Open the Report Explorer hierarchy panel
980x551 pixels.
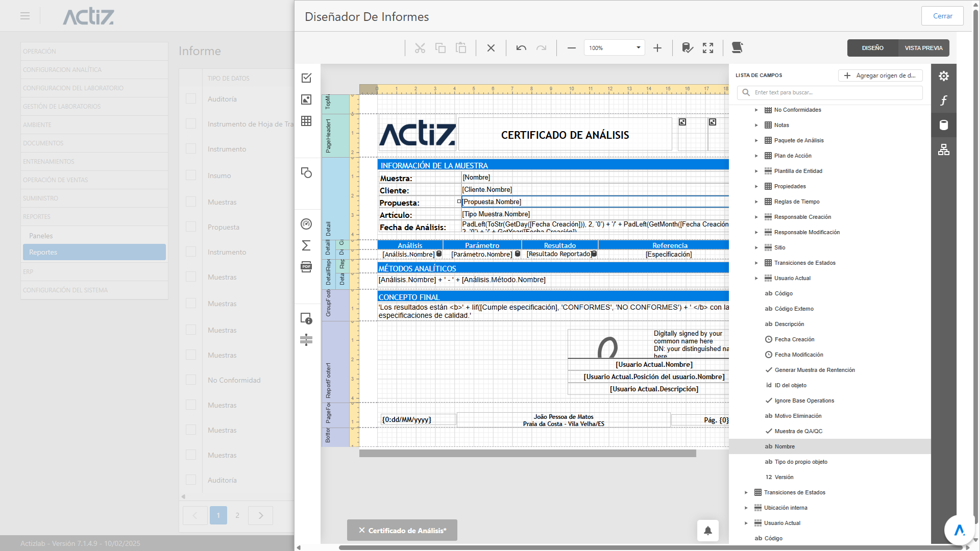(x=944, y=149)
